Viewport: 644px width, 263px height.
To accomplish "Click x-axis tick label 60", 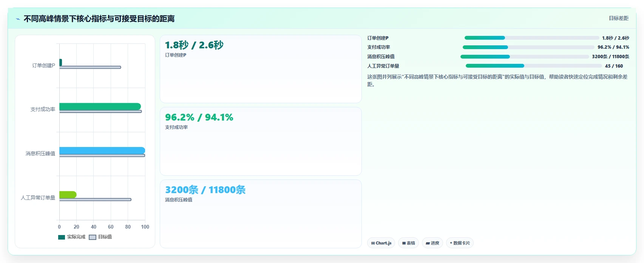I will point(111,227).
